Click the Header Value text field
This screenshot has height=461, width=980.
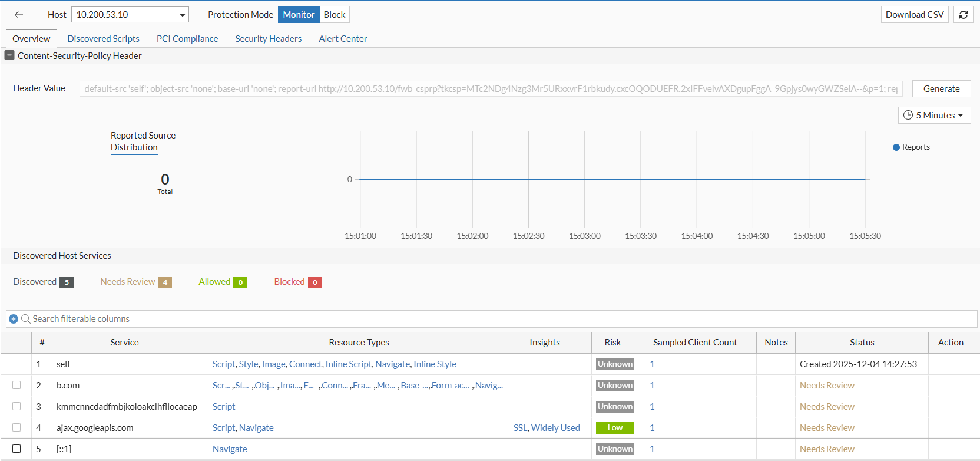tap(491, 89)
